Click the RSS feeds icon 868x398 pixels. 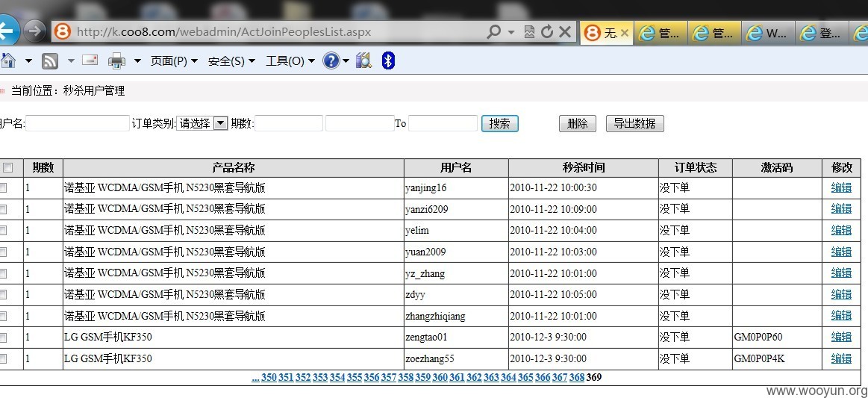50,60
